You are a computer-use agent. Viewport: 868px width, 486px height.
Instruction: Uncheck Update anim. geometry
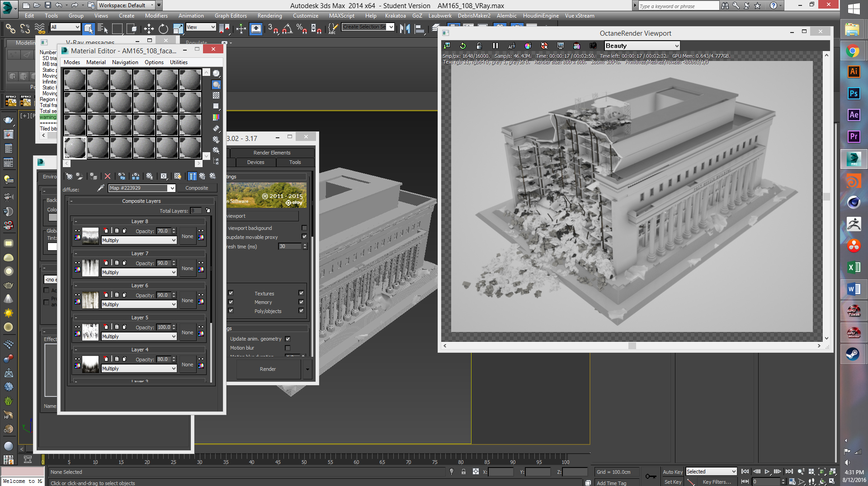pos(288,339)
